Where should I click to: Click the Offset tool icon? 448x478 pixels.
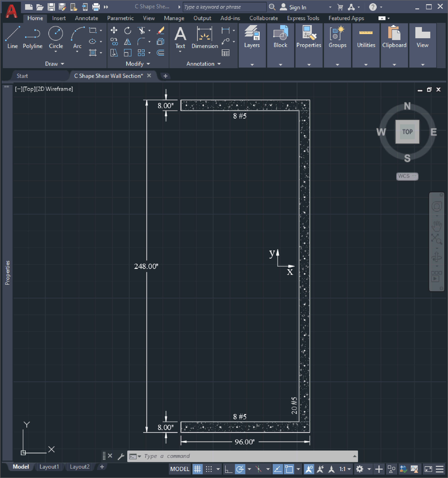tap(160, 53)
